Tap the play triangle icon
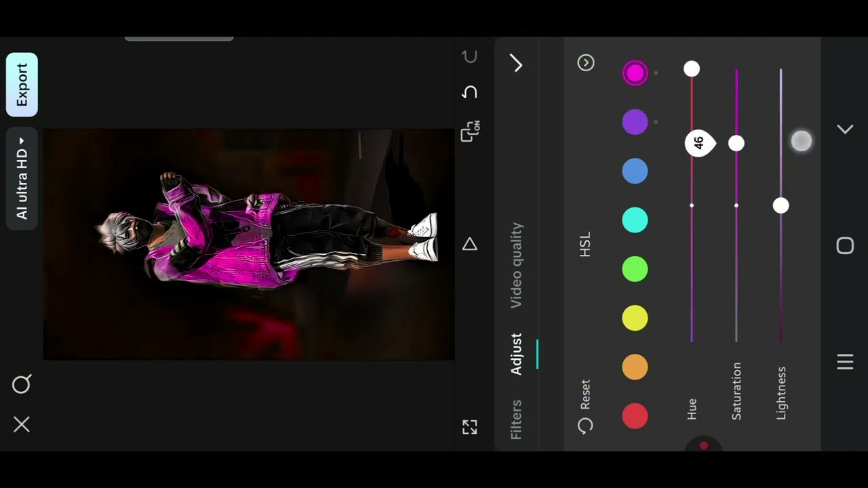868x488 pixels. [x=470, y=245]
